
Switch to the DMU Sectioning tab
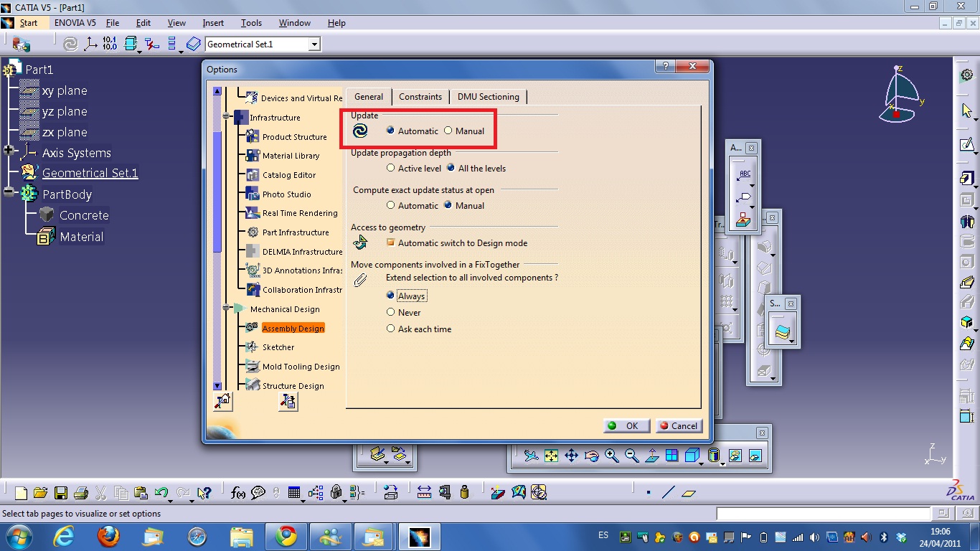(489, 97)
